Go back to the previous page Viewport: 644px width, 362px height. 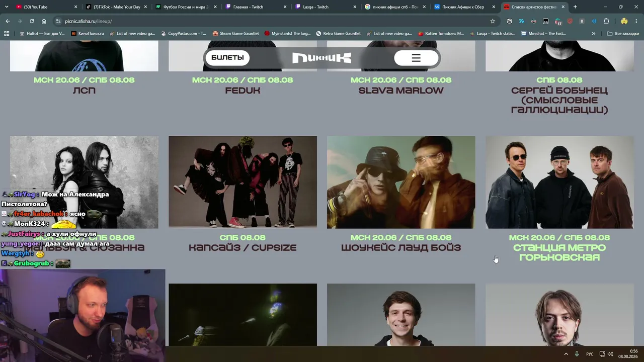(8, 21)
